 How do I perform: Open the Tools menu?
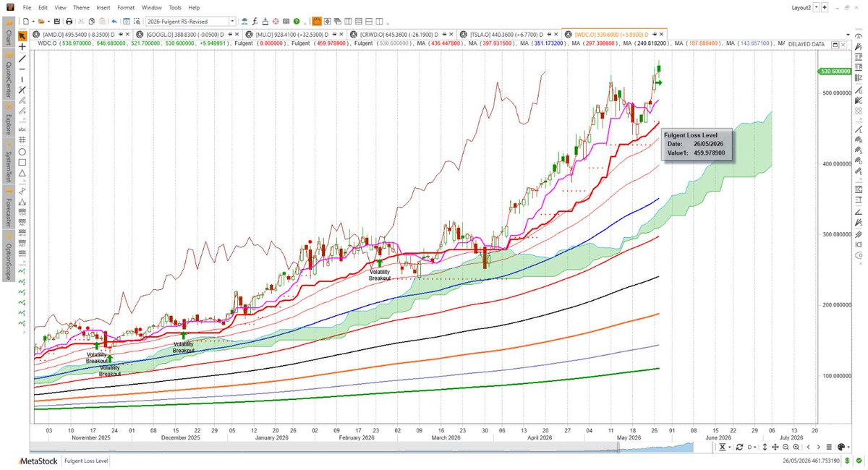175,7
